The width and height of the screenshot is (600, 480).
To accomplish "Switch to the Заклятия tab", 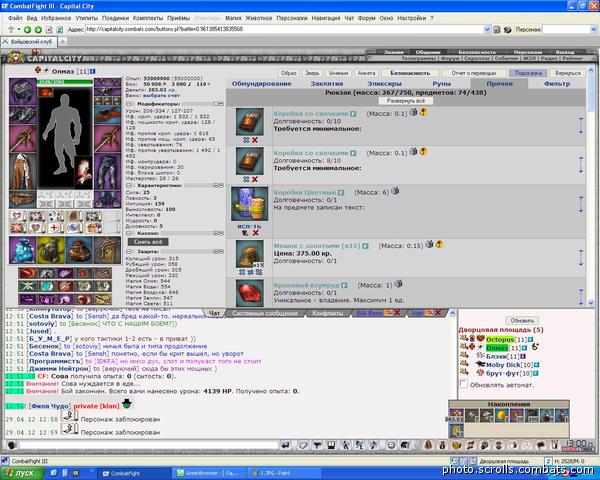I will pos(327,83).
